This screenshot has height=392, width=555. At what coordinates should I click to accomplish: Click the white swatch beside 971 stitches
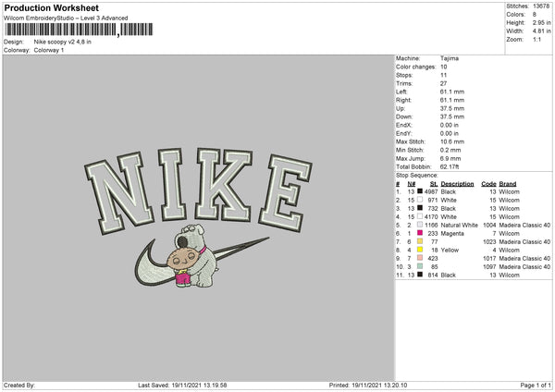click(x=420, y=200)
